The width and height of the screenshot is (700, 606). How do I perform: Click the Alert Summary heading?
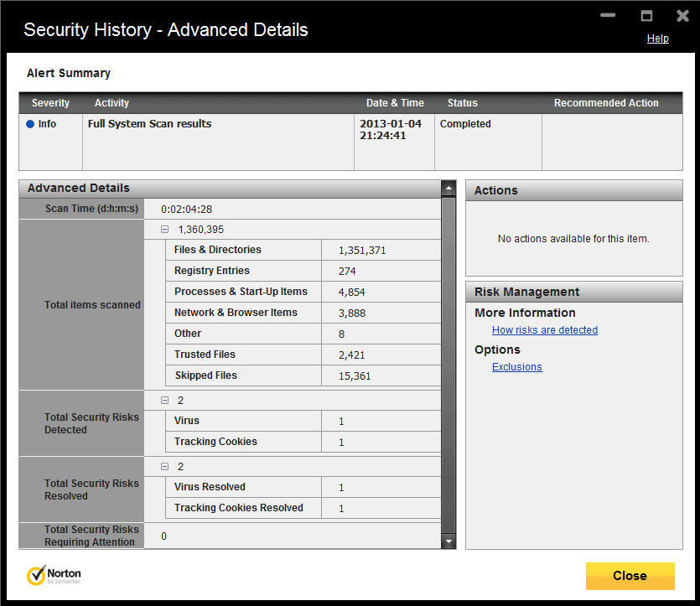point(68,73)
